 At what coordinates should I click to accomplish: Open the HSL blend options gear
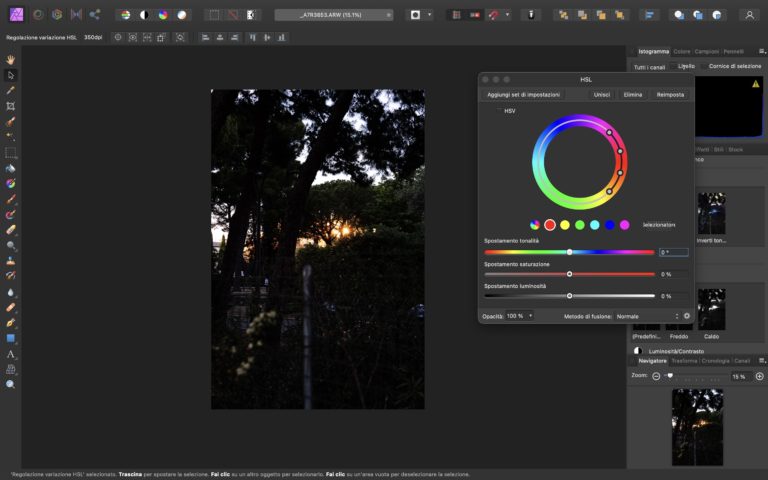[x=687, y=316]
